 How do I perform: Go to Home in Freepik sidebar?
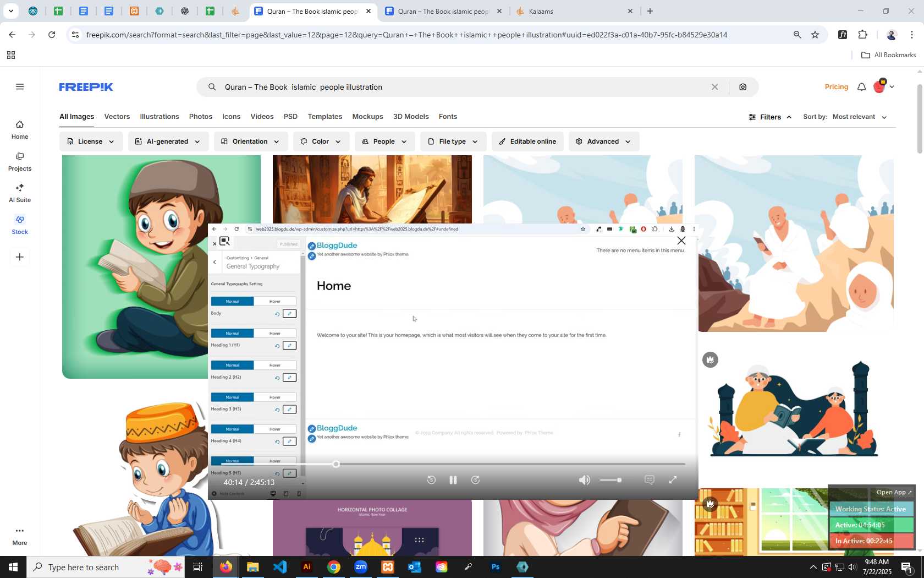[x=20, y=130]
